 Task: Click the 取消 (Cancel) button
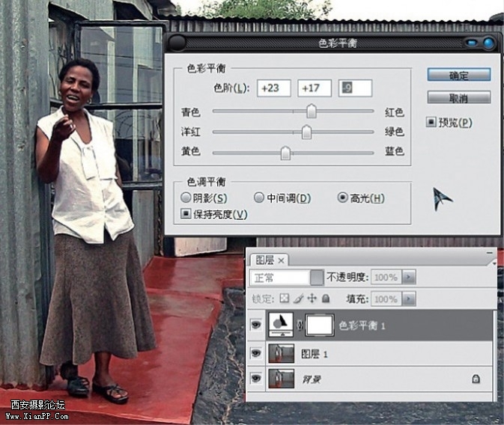458,98
